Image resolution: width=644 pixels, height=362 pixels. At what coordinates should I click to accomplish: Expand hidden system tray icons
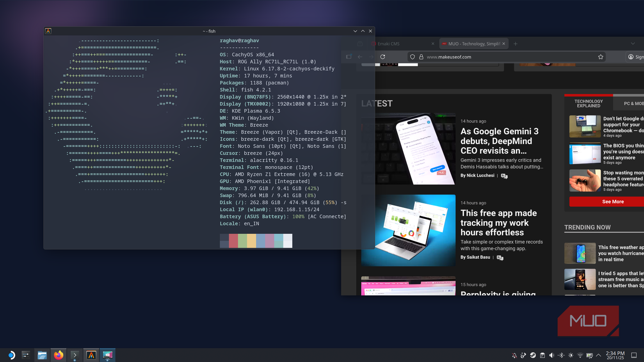(x=598, y=355)
